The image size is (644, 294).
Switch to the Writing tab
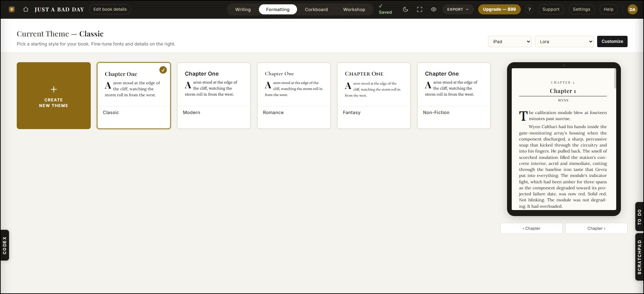tap(243, 9)
